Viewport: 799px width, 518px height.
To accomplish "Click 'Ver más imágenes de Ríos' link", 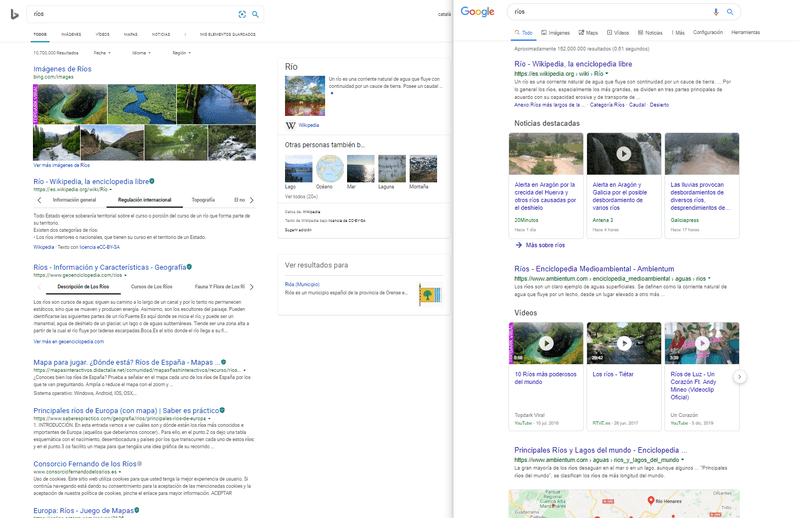I will 61,164.
